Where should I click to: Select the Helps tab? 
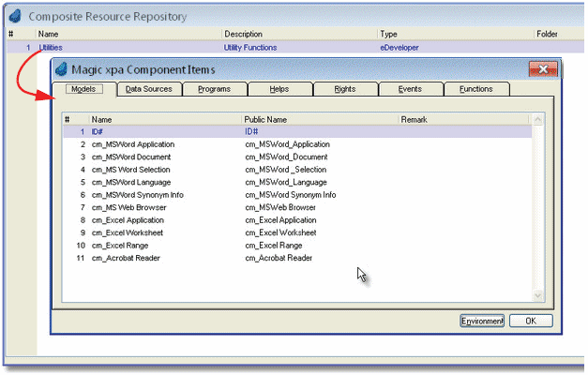[x=279, y=89]
